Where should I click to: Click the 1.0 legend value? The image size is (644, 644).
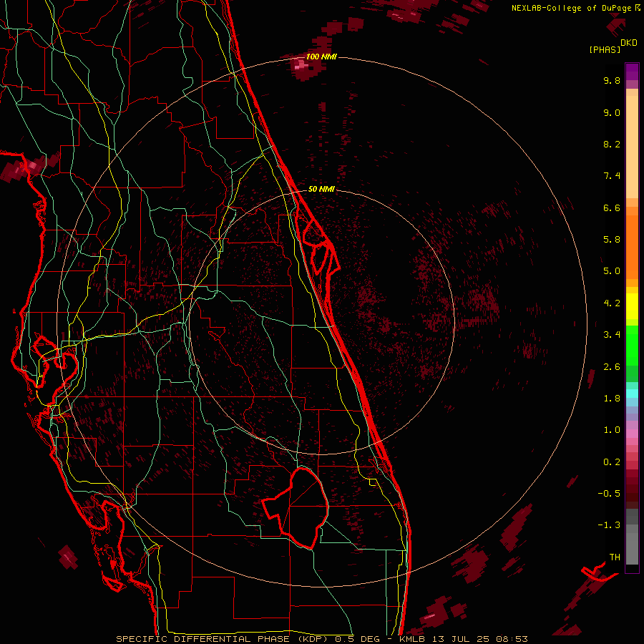click(612, 430)
